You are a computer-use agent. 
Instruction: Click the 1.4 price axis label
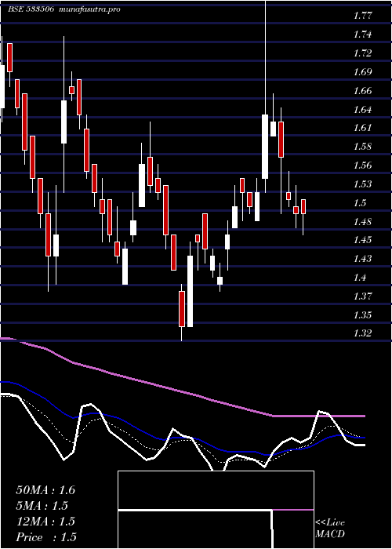point(360,278)
